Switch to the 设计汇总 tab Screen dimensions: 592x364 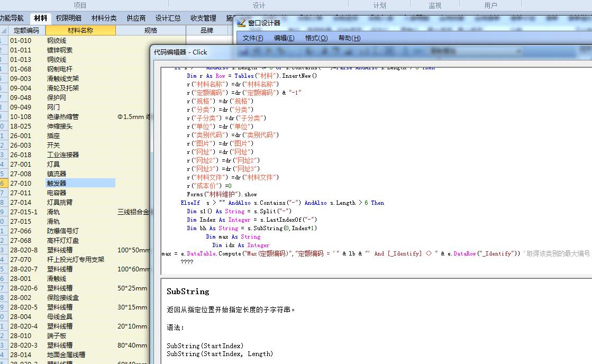(168, 18)
